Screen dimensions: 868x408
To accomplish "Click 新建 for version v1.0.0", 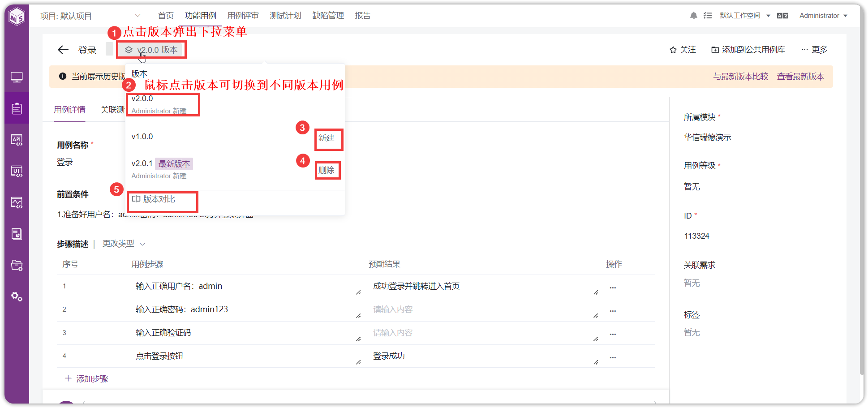I will (x=327, y=138).
